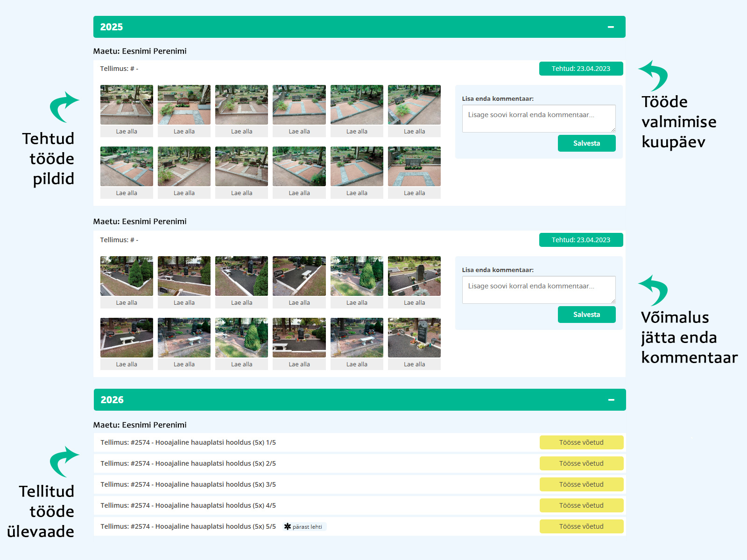Click 'Töösse võetud' status for order 1/5

tap(581, 442)
